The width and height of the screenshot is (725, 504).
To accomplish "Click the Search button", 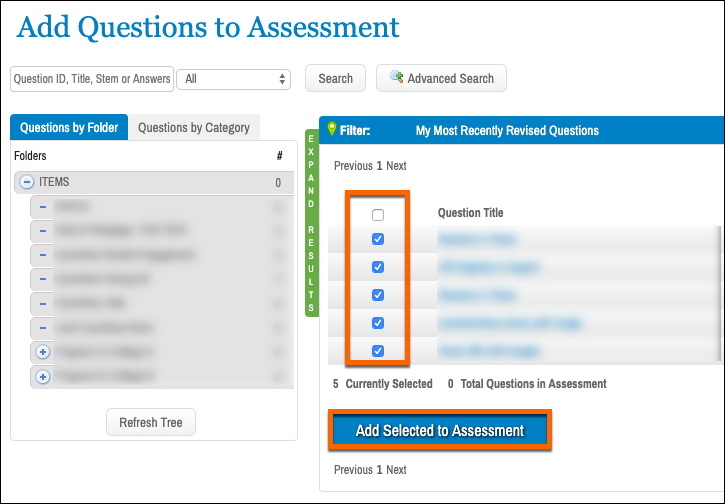I will coord(335,78).
